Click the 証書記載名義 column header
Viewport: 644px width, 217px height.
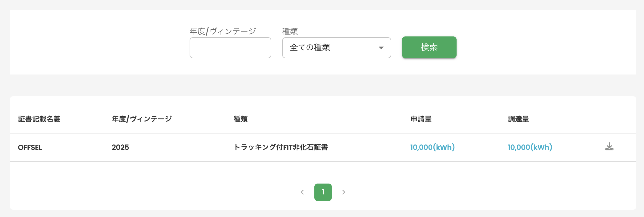point(39,119)
